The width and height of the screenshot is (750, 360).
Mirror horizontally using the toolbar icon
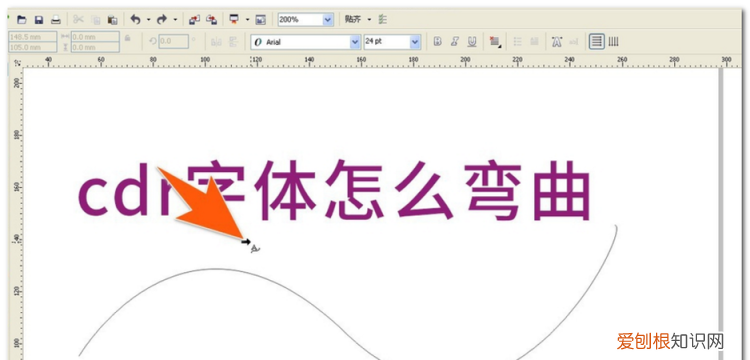point(216,42)
